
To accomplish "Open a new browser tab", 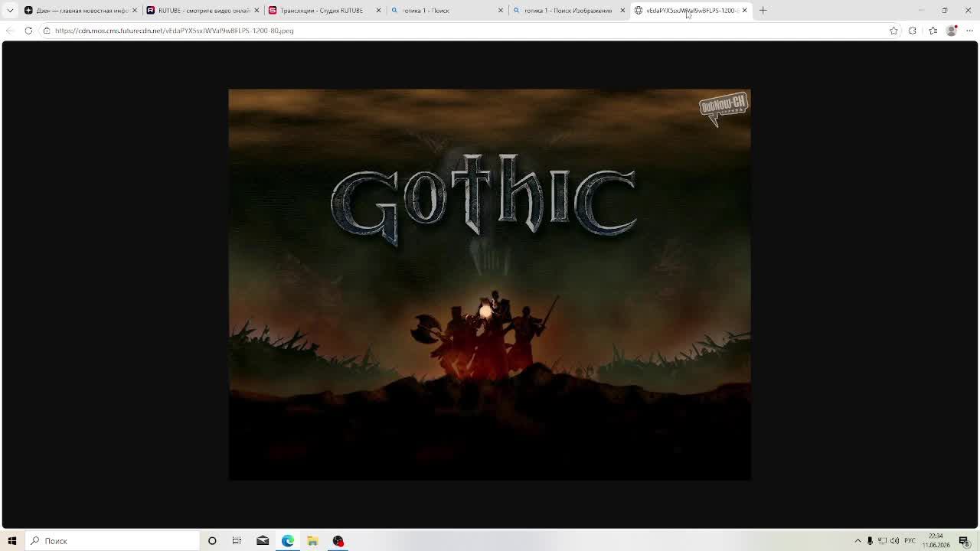I will (763, 10).
